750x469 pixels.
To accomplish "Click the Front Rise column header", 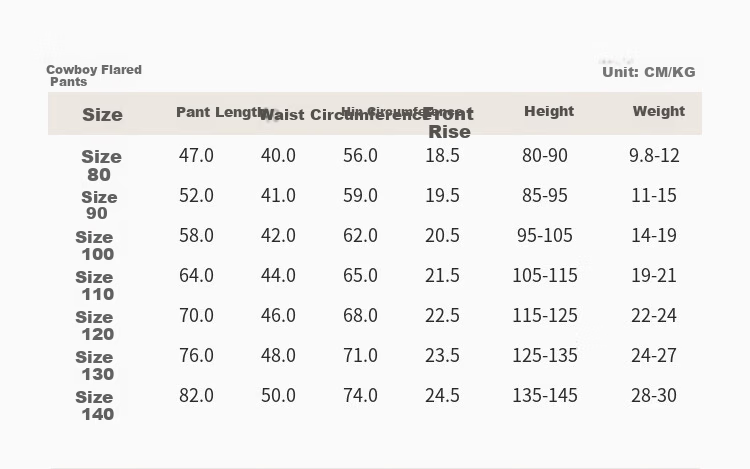I will click(449, 123).
